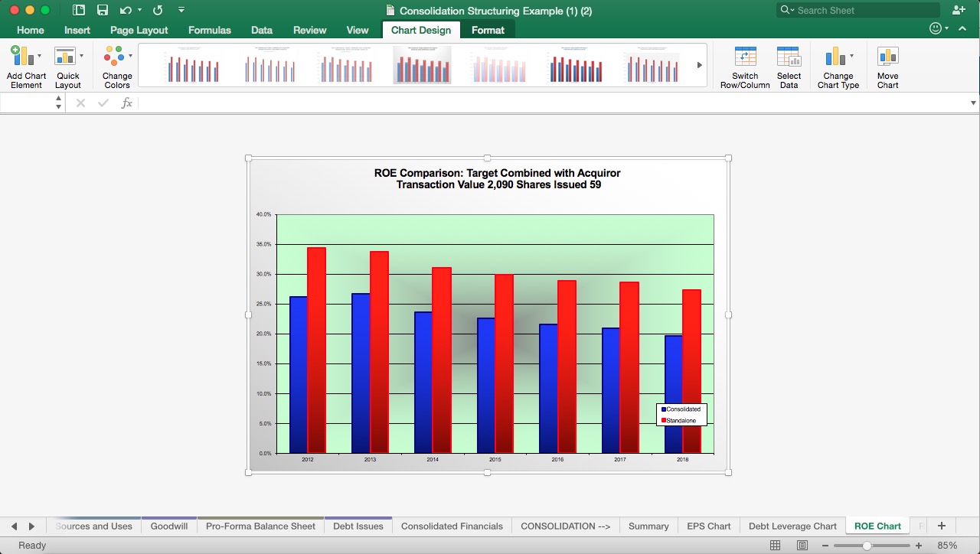Add a new sheet with the plus button
Screen dimensions: 980x554
(941, 526)
